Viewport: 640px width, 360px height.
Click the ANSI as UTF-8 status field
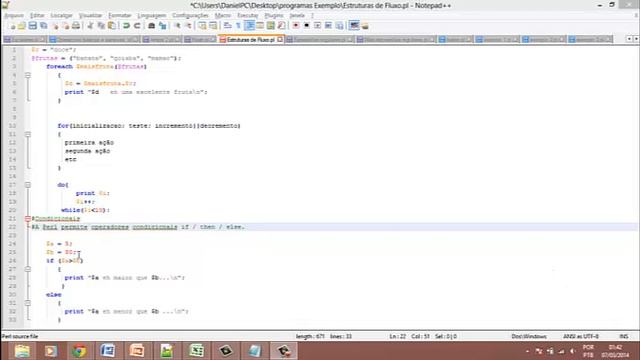581,336
